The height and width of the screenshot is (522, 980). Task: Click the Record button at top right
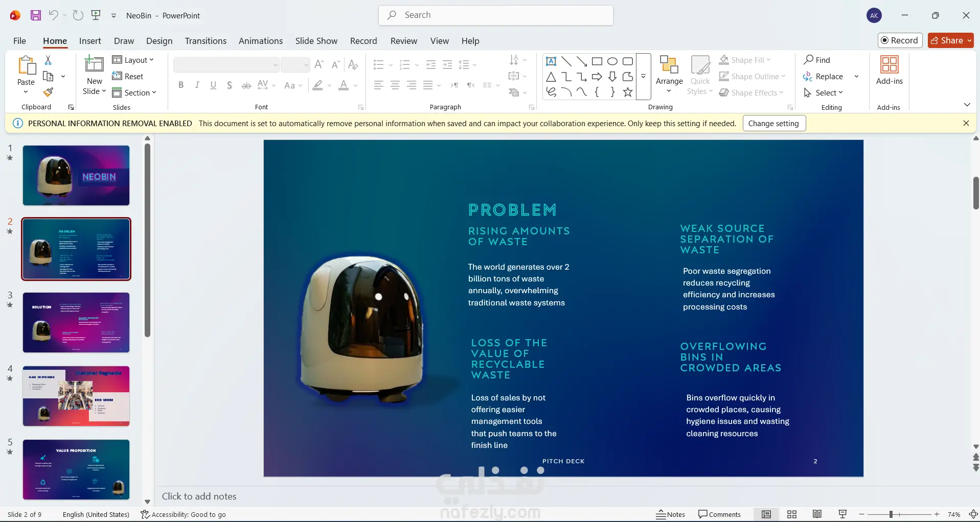(x=900, y=40)
